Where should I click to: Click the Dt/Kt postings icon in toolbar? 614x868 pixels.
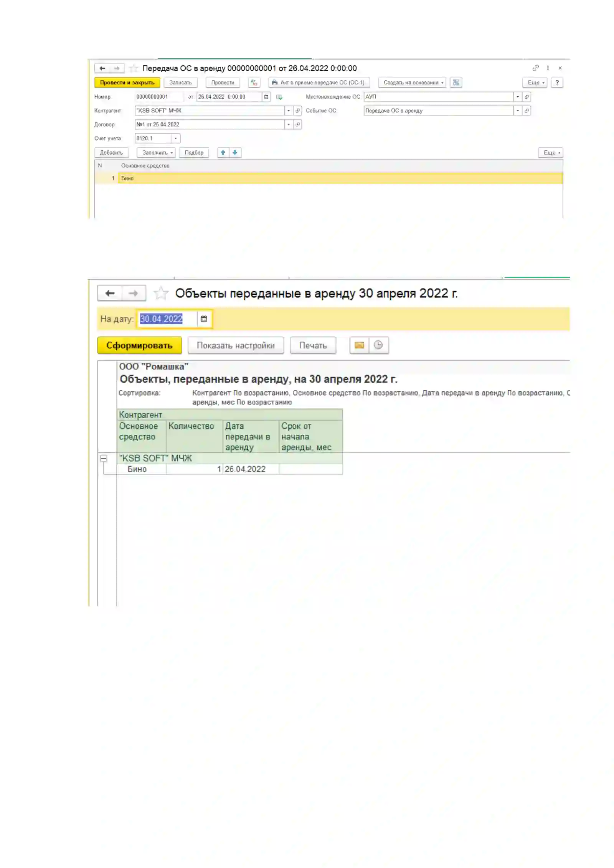(x=254, y=83)
